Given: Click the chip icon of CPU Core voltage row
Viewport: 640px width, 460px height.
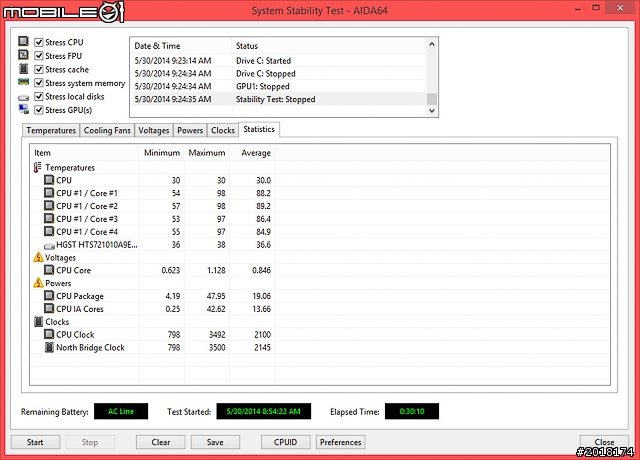Looking at the screenshot, I should (x=49, y=270).
